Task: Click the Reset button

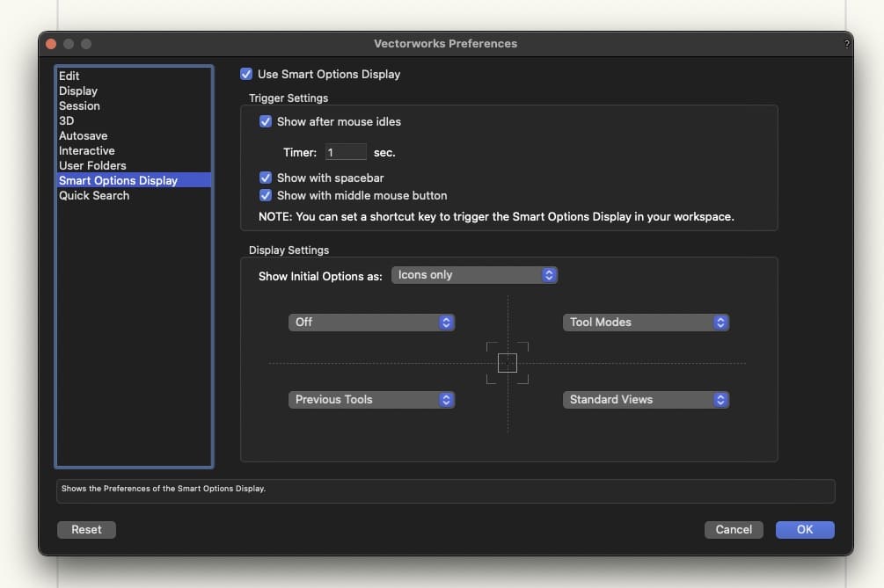Action: click(x=86, y=529)
